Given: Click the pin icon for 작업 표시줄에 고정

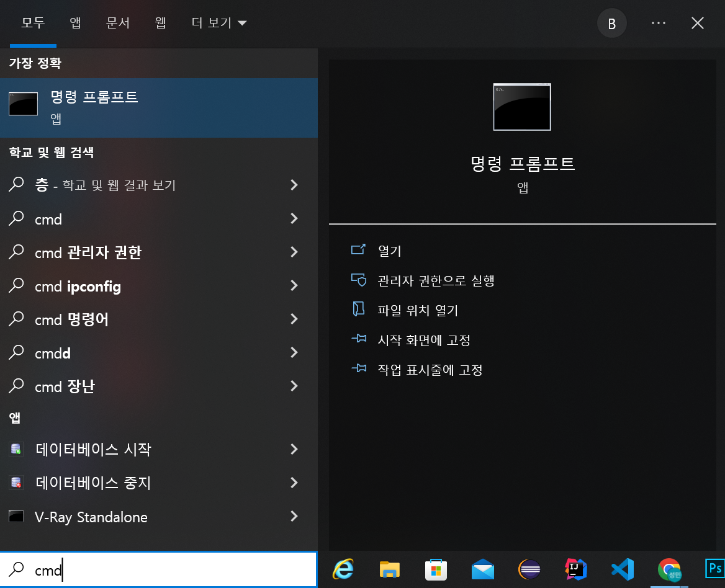Looking at the screenshot, I should (x=359, y=368).
